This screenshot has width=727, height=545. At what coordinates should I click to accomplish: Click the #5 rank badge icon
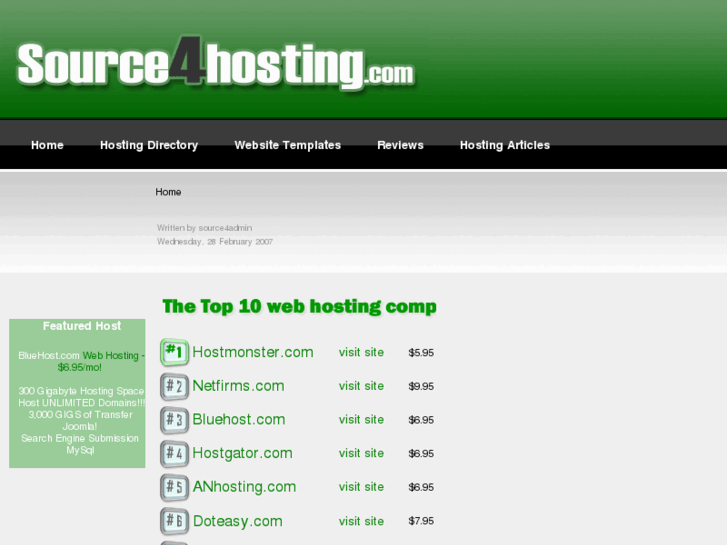tap(174, 487)
